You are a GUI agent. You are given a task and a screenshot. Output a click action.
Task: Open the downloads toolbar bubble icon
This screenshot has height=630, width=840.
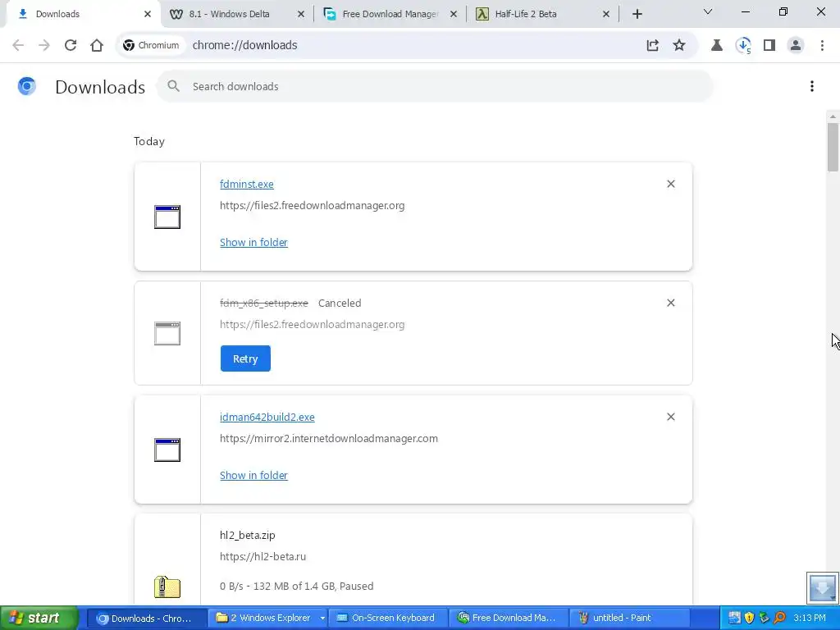(743, 45)
